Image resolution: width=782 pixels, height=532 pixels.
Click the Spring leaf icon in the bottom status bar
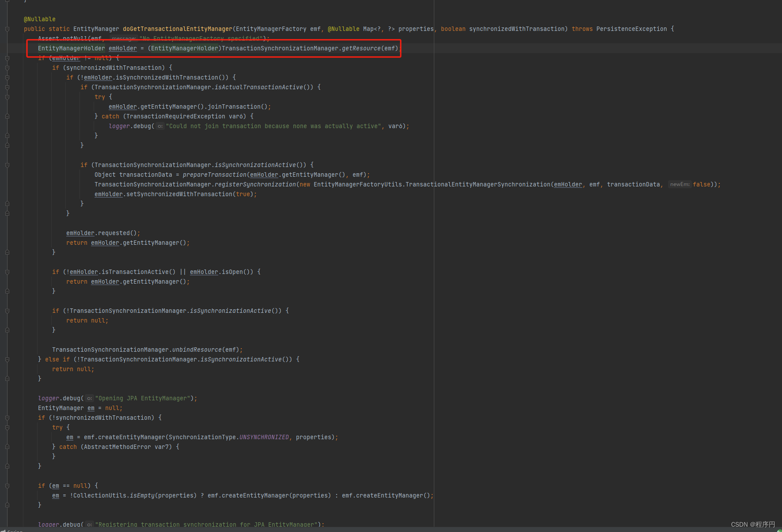(x=4, y=531)
